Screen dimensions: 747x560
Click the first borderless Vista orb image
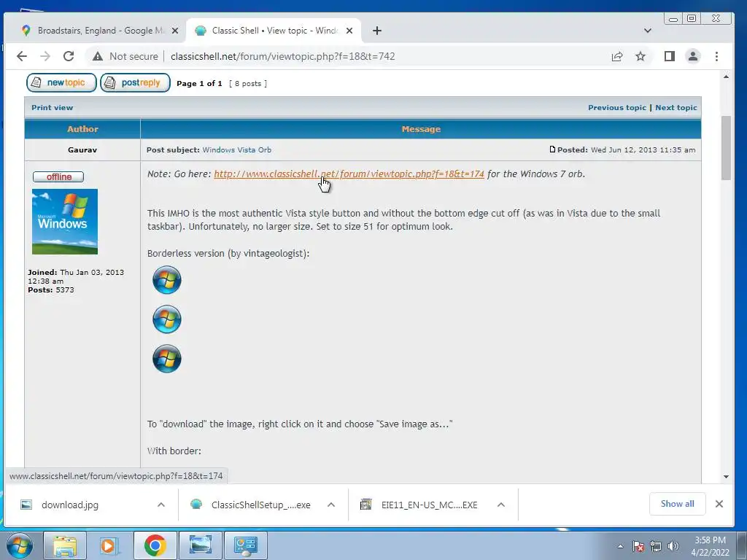[x=167, y=279]
